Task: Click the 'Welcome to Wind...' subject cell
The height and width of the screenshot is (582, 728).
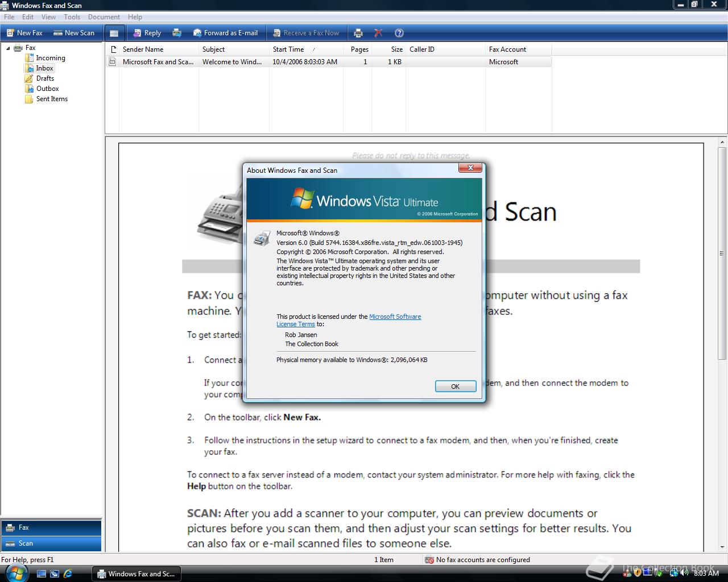Action: (232, 62)
